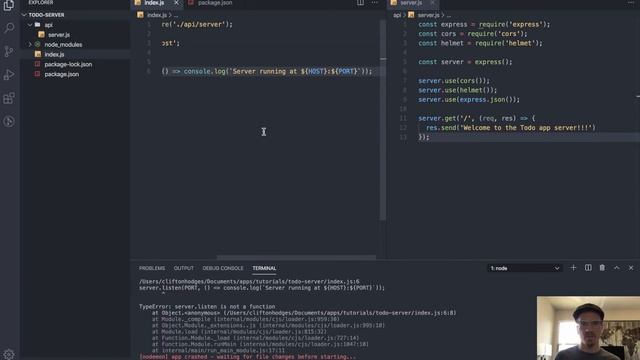Click 'TypeError: server.listen is not a function' text
Image resolution: width=640 pixels, height=360 pixels.
[x=207, y=307]
